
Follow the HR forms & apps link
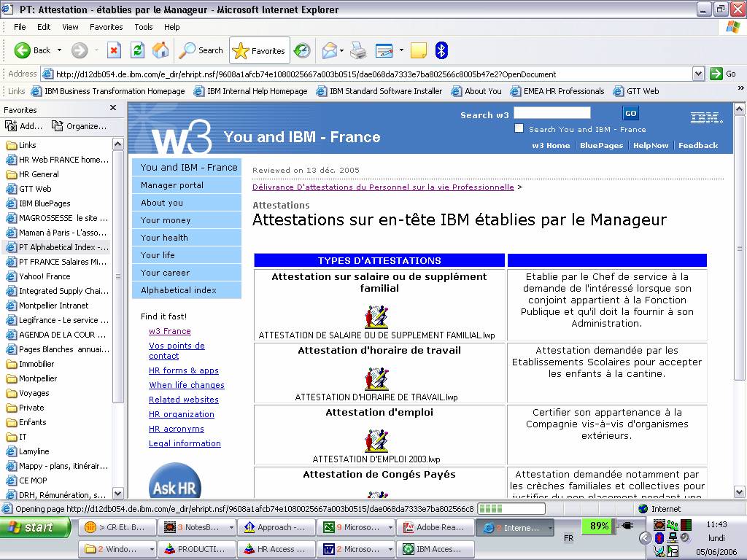[183, 370]
